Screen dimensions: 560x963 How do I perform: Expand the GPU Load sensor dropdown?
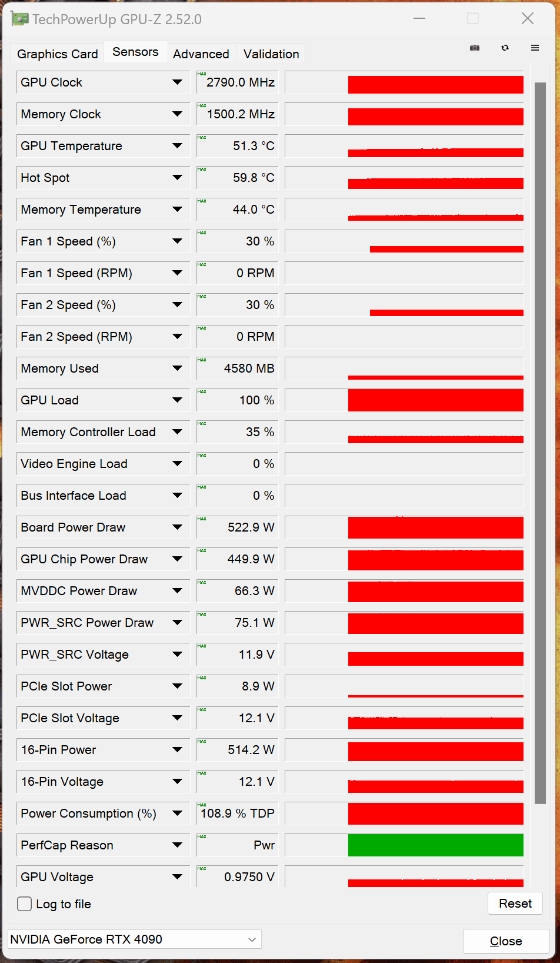(x=177, y=400)
